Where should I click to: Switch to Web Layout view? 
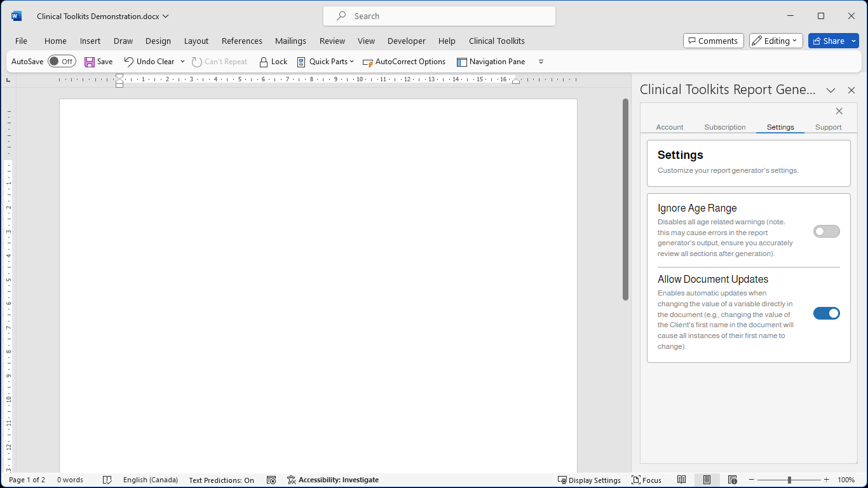(x=733, y=480)
